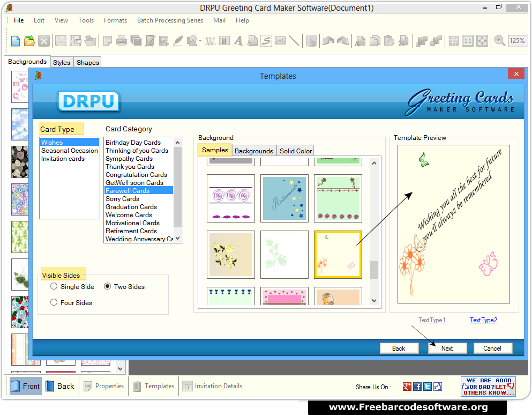Click the Twitter share icon
This screenshot has height=415, width=532.
point(428,387)
